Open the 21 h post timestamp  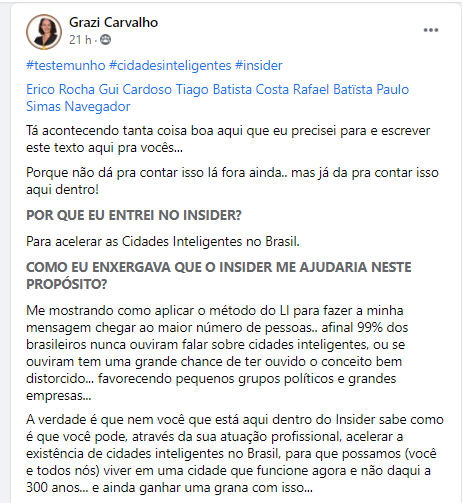[80, 40]
